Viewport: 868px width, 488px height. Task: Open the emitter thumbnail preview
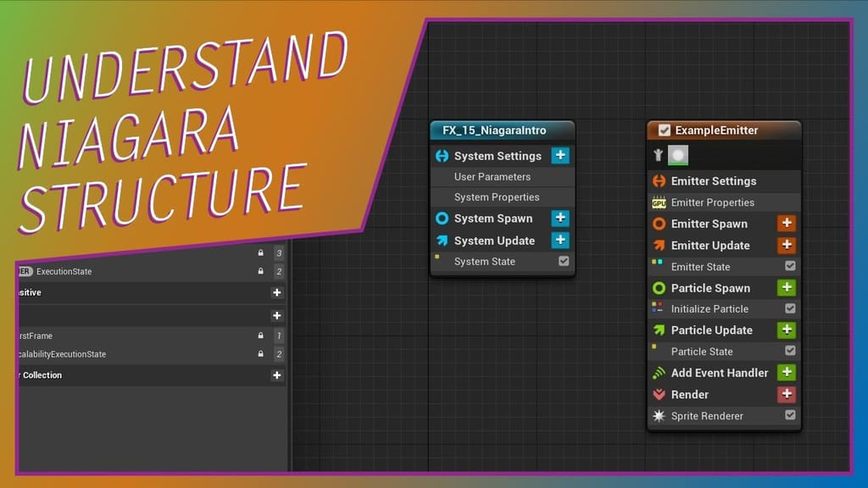[x=678, y=156]
